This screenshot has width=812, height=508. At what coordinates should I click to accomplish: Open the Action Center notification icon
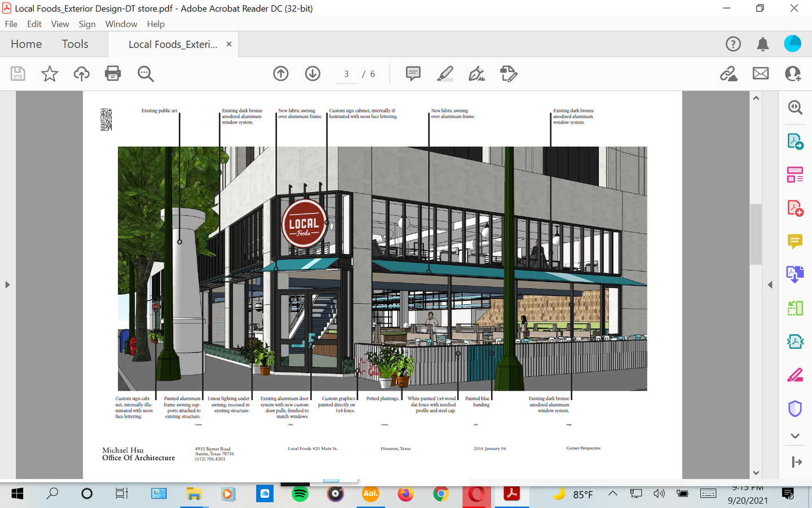click(788, 494)
